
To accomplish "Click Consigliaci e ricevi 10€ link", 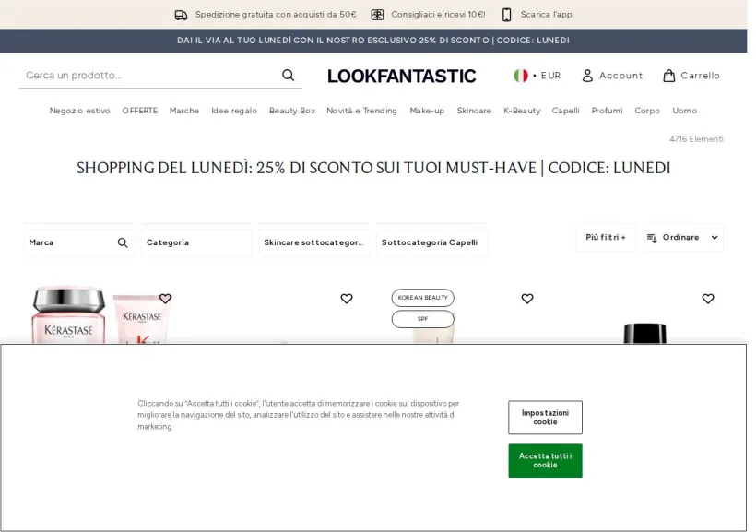I will pyautogui.click(x=438, y=15).
